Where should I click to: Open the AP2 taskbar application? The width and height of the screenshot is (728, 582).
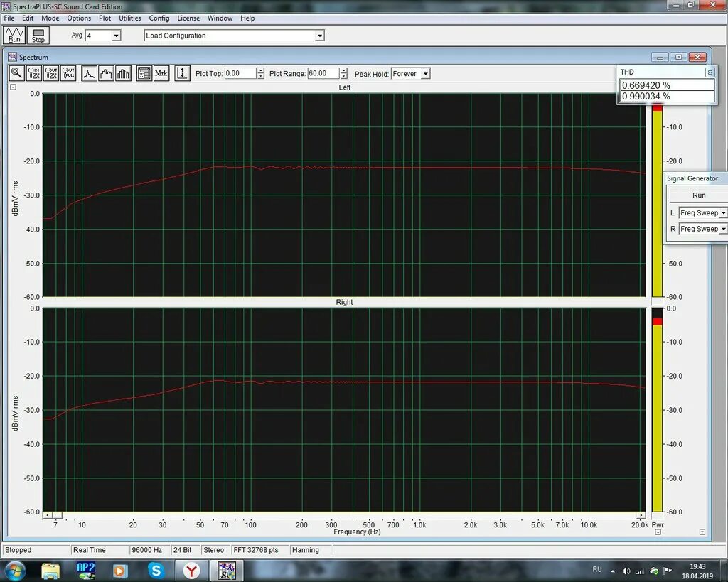(x=86, y=571)
